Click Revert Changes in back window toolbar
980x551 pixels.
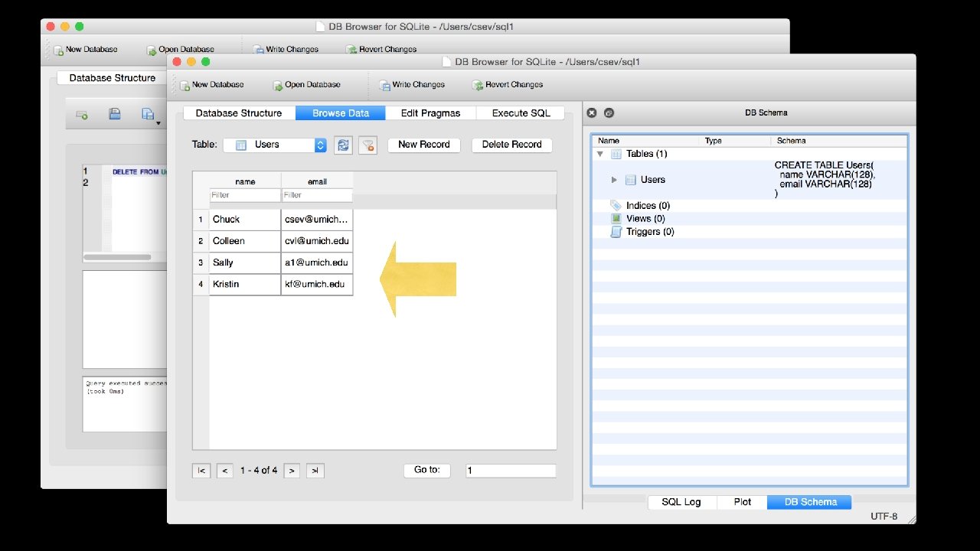click(x=381, y=50)
